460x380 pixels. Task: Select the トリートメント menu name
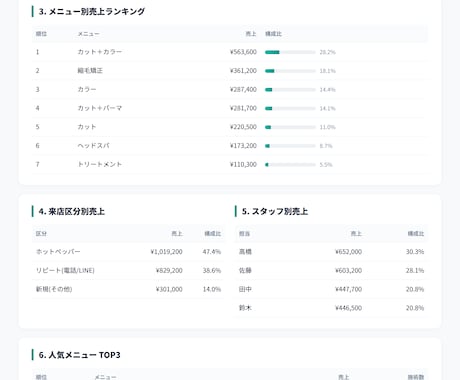click(x=100, y=164)
